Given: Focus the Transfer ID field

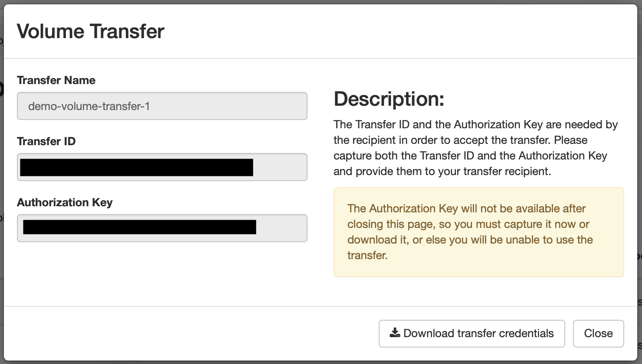Looking at the screenshot, I should coord(162,167).
